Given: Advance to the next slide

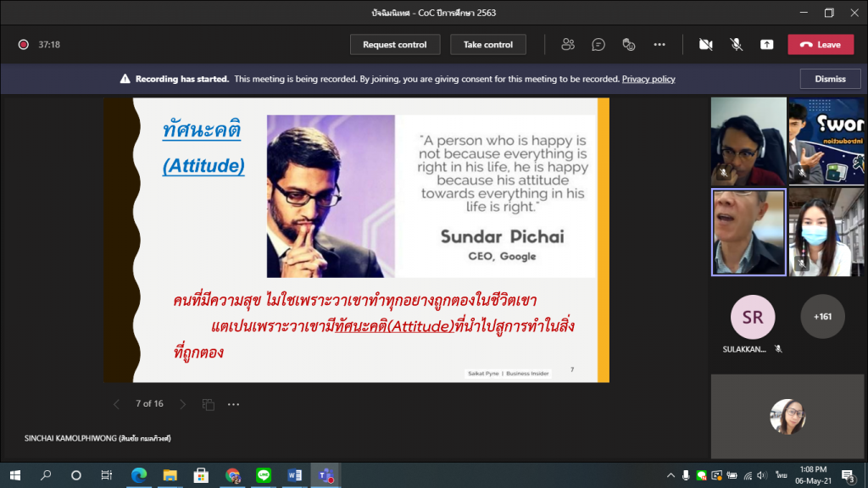Looking at the screenshot, I should [x=183, y=404].
